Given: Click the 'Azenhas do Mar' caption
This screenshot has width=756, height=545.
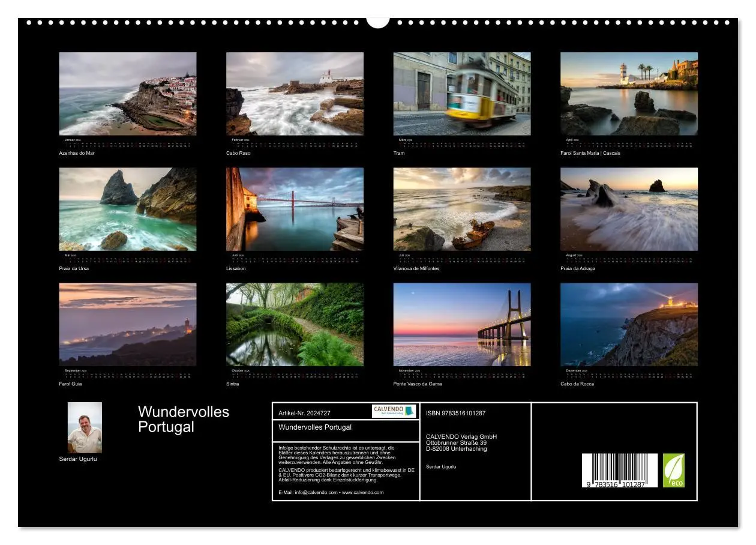Looking at the screenshot, I should [77, 153].
